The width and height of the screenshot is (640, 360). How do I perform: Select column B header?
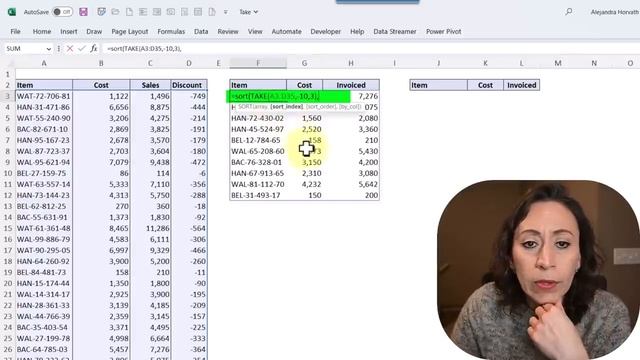(101, 63)
